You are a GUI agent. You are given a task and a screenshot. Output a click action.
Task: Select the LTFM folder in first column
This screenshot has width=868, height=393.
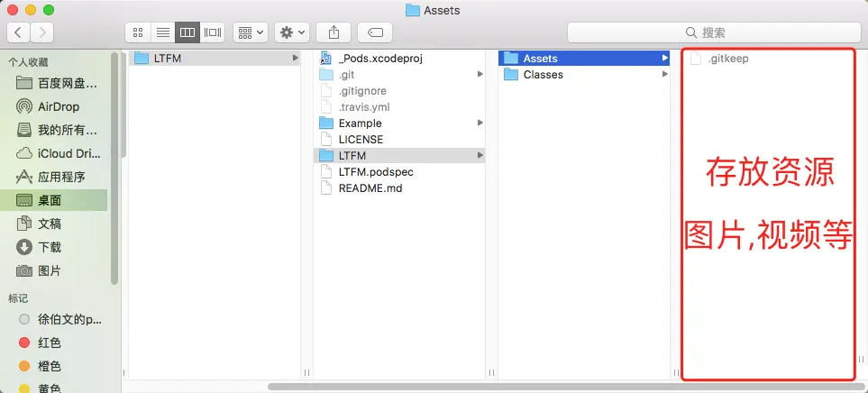pos(215,58)
